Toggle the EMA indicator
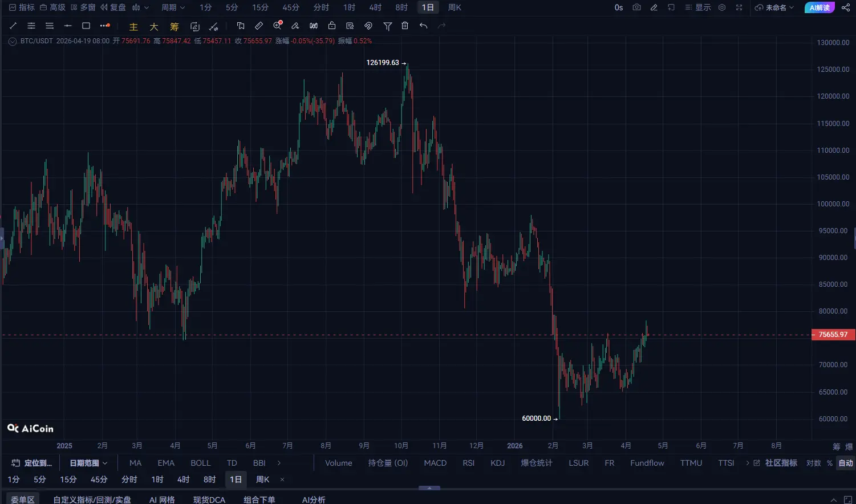Screen dimensions: 856x504 pyautogui.click(x=166, y=463)
